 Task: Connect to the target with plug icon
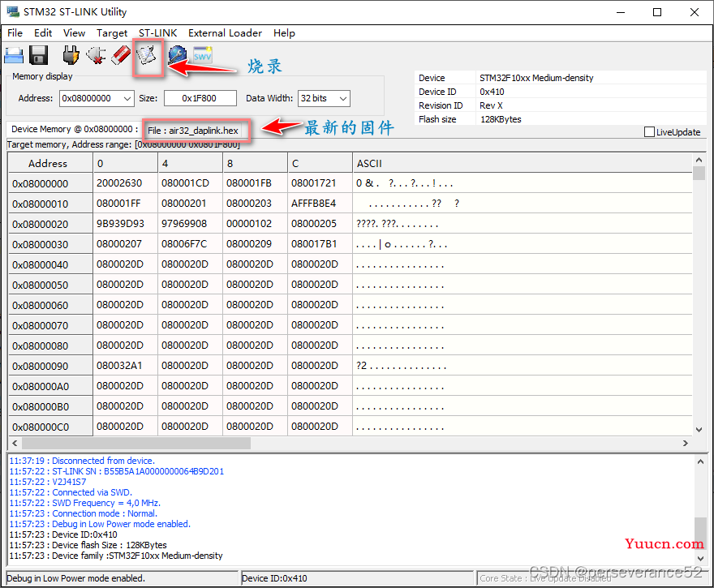pyautogui.click(x=71, y=55)
